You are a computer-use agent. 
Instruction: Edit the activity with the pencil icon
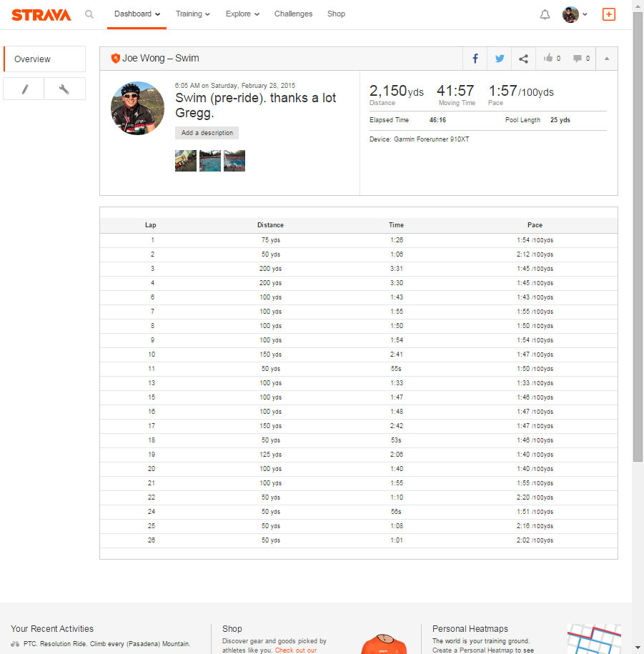[x=24, y=89]
